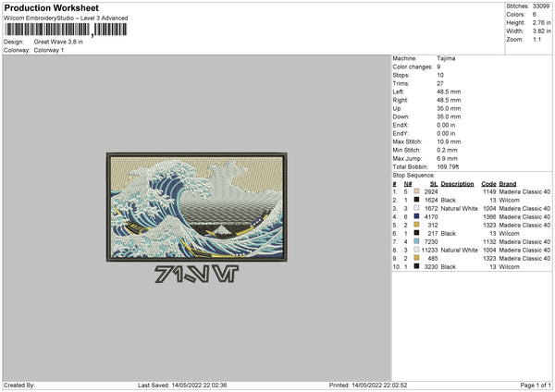Click the EndY: label
The height and width of the screenshot is (392, 555).
(401, 133)
